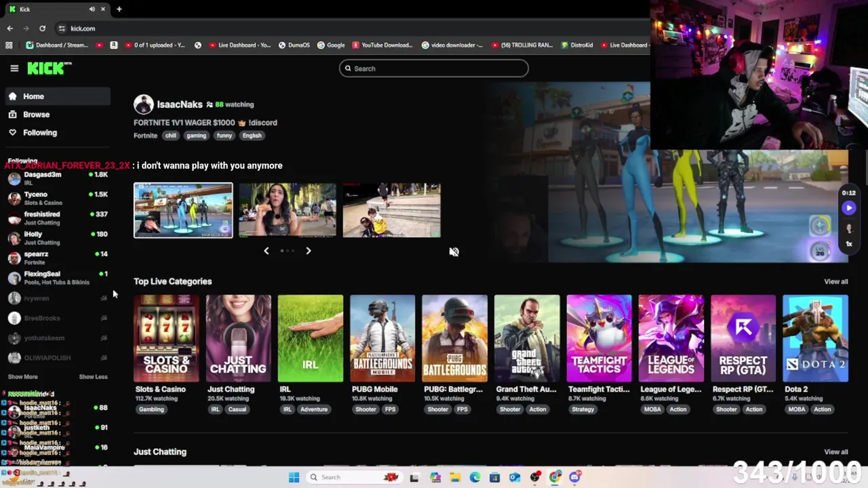This screenshot has height=488, width=868.
Task: View all Top Live Categories
Action: pyautogui.click(x=835, y=281)
